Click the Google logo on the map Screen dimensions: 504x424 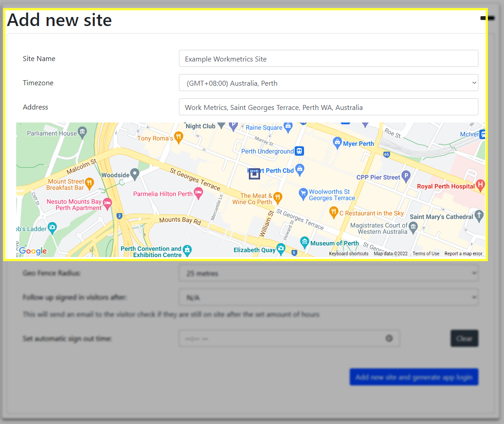click(x=33, y=251)
